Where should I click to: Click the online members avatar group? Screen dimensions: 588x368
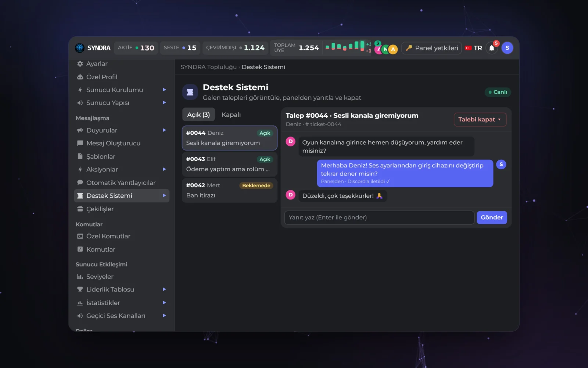[386, 49]
